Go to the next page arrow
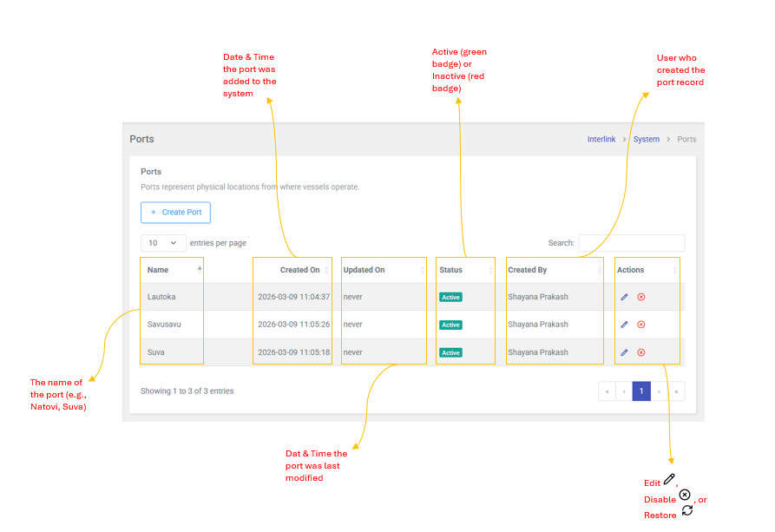775x532 pixels. 659,391
